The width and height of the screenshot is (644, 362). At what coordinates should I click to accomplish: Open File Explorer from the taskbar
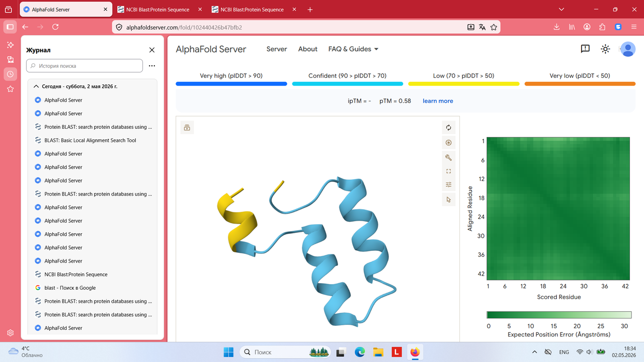click(x=378, y=352)
